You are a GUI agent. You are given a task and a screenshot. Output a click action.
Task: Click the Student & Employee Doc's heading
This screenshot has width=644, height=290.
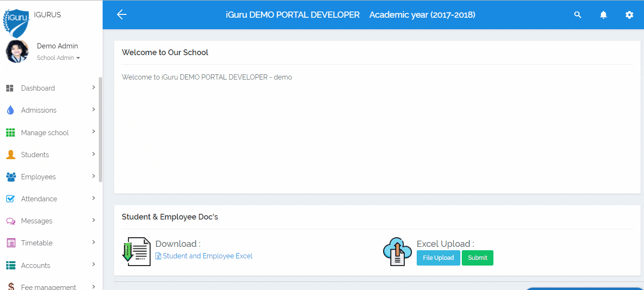[x=170, y=217]
